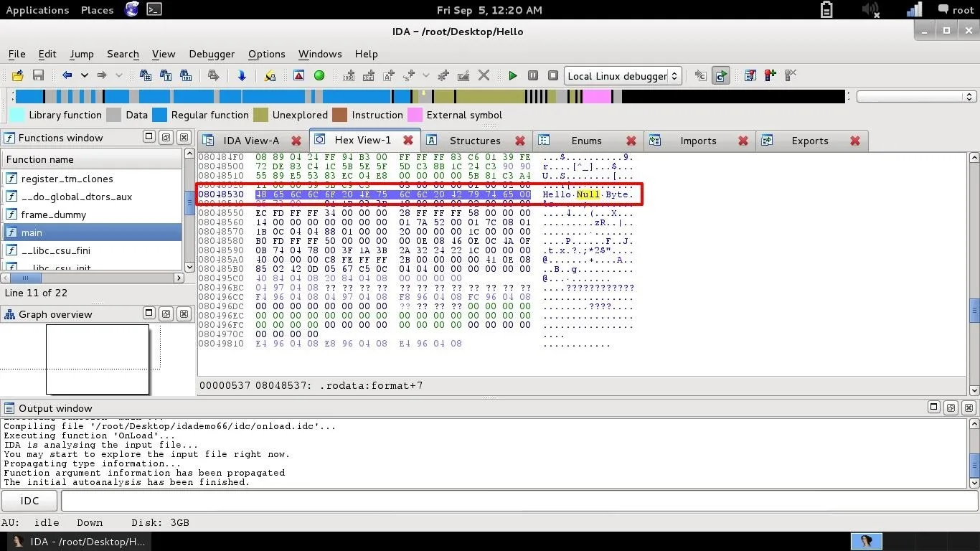Image resolution: width=980 pixels, height=551 pixels.
Task: Open the Windows menu
Action: [320, 54]
